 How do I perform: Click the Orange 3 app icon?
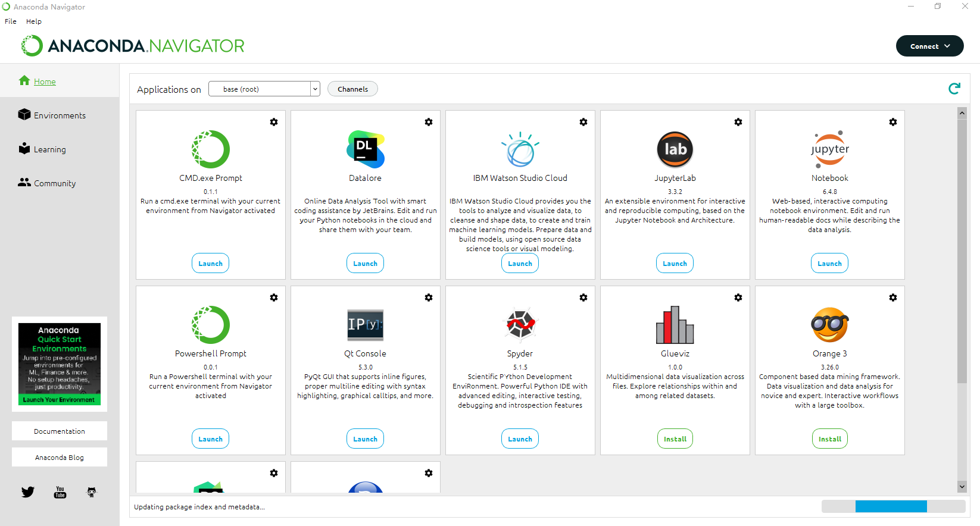click(829, 325)
